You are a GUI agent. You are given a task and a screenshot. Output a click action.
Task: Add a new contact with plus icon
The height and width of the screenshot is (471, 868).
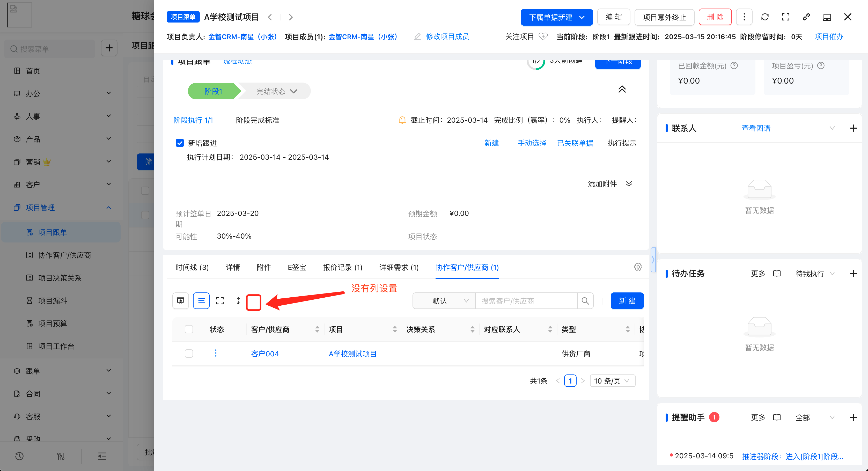point(853,128)
